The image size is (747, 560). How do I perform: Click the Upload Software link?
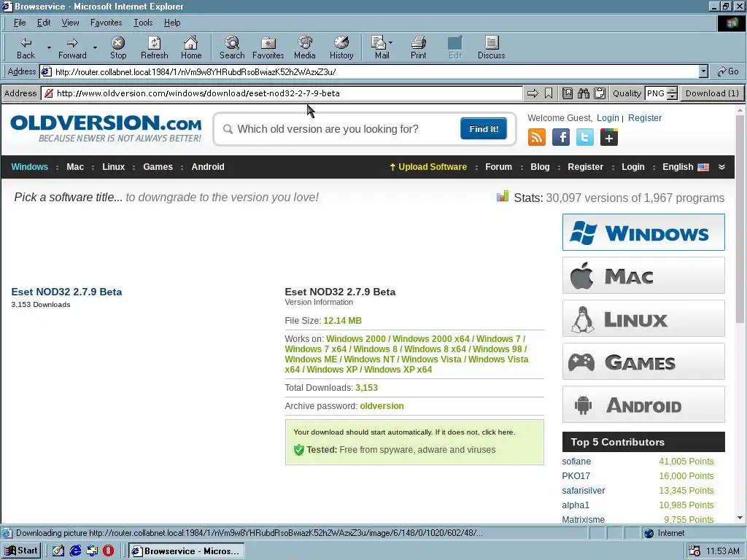[427, 167]
